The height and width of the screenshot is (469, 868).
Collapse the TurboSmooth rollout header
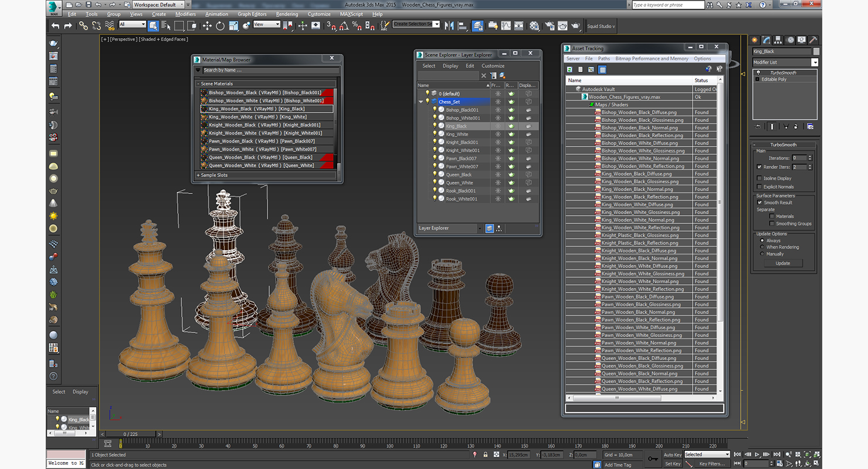coord(784,145)
